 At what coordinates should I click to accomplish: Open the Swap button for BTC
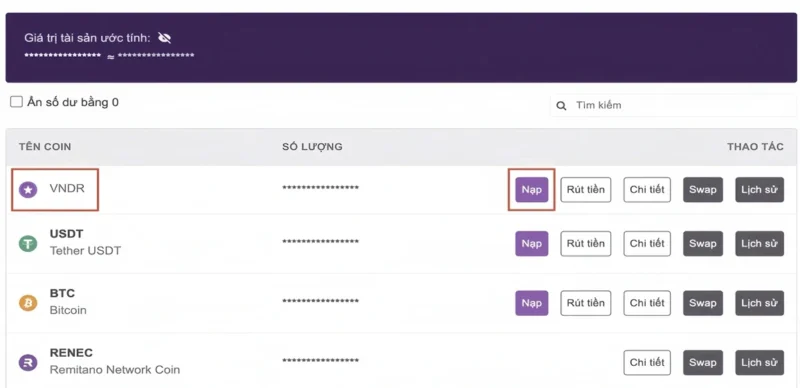[703, 303]
